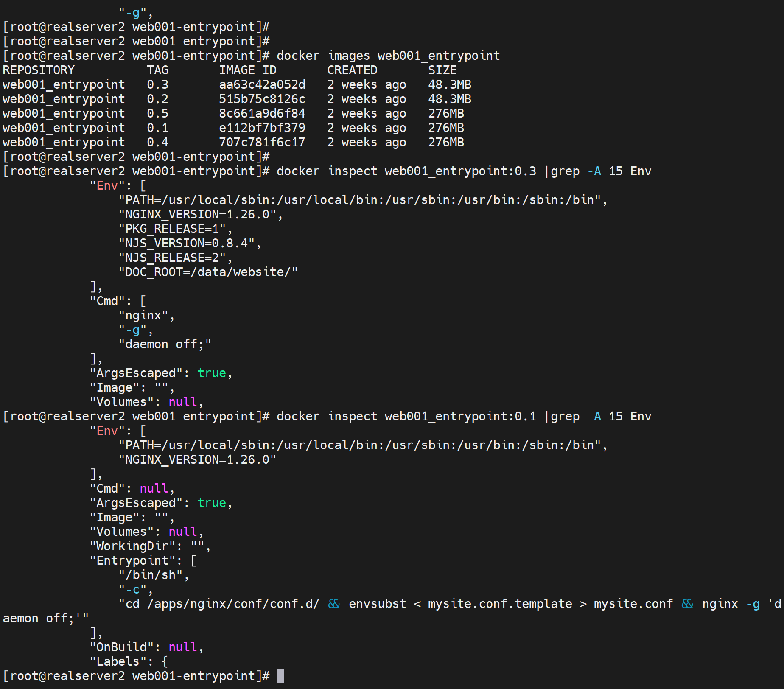Viewport: 784px width, 689px height.
Task: Click the DOC_ROOT=/data/website/ environment line
Action: (208, 272)
